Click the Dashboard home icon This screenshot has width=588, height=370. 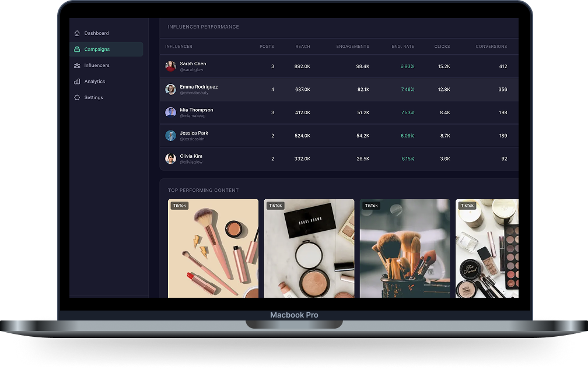pyautogui.click(x=77, y=33)
